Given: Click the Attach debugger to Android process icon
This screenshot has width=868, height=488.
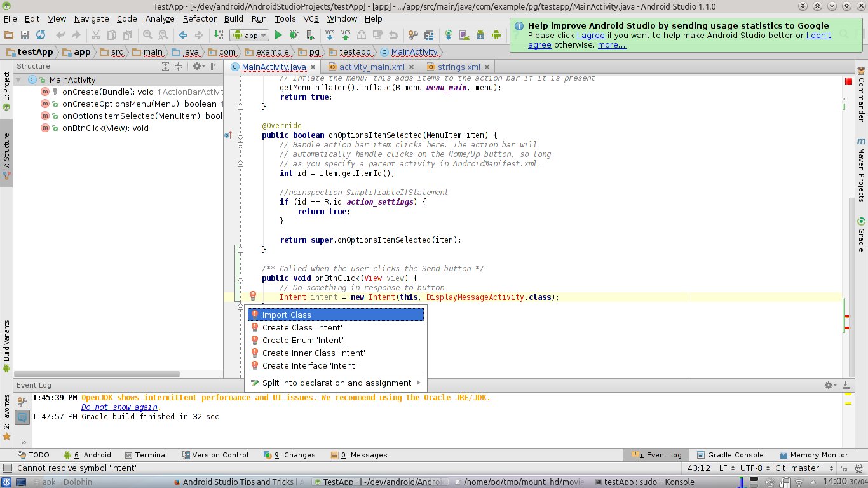Looking at the screenshot, I should (310, 35).
